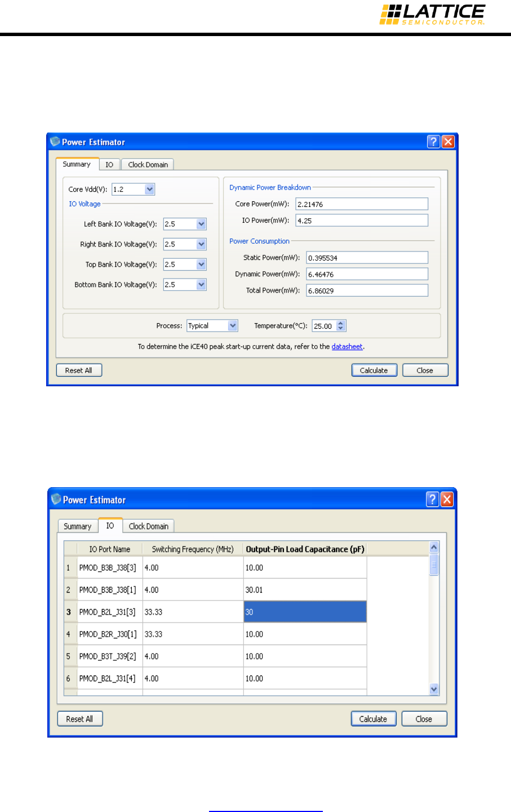
Task: Select row header number 4
Action: [70, 634]
